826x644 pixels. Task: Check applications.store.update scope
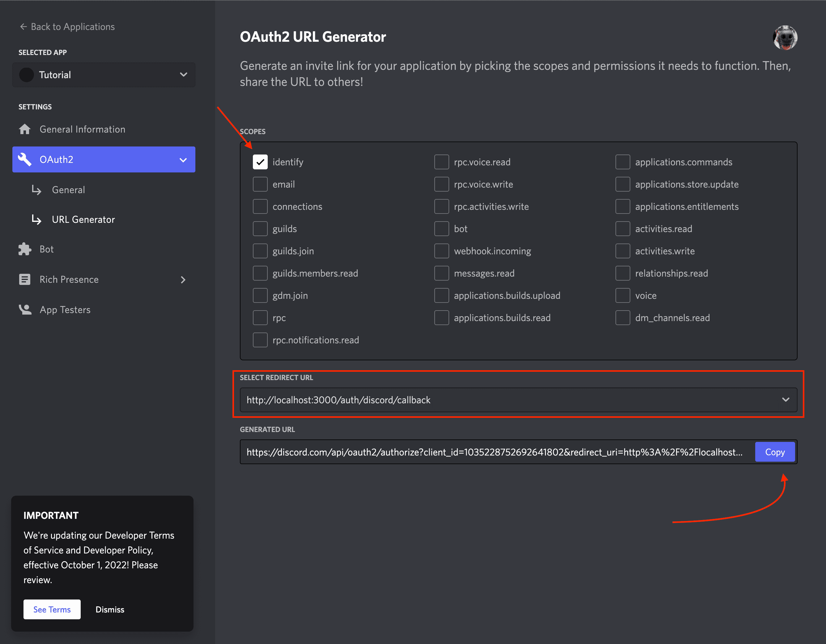tap(623, 184)
